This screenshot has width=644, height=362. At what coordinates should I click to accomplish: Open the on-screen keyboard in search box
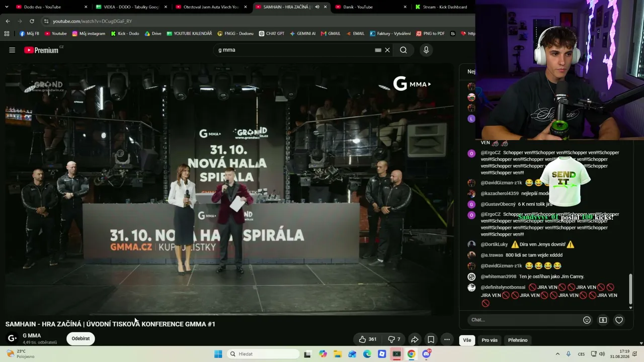tap(378, 50)
